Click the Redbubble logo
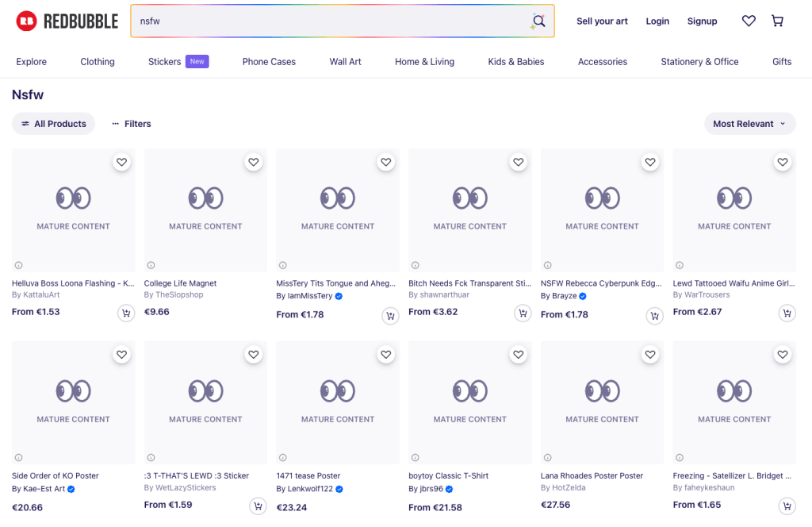This screenshot has width=812, height=527. 67,21
